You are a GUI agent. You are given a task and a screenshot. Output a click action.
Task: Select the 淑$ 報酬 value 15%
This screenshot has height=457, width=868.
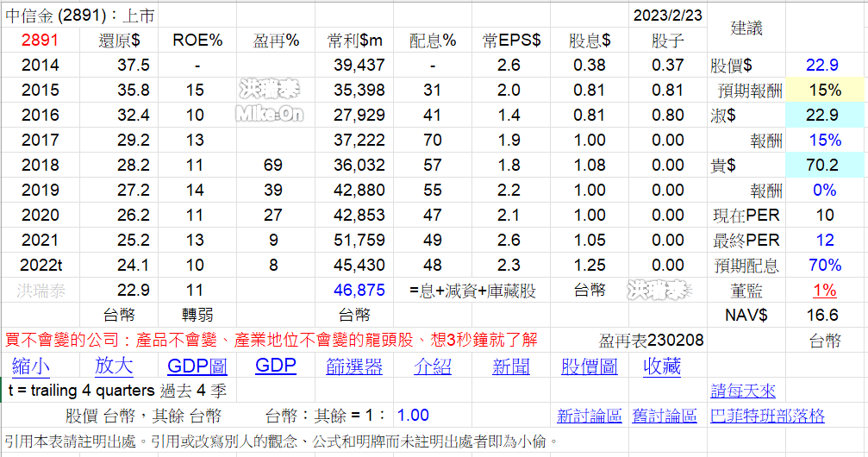pyautogui.click(x=825, y=141)
